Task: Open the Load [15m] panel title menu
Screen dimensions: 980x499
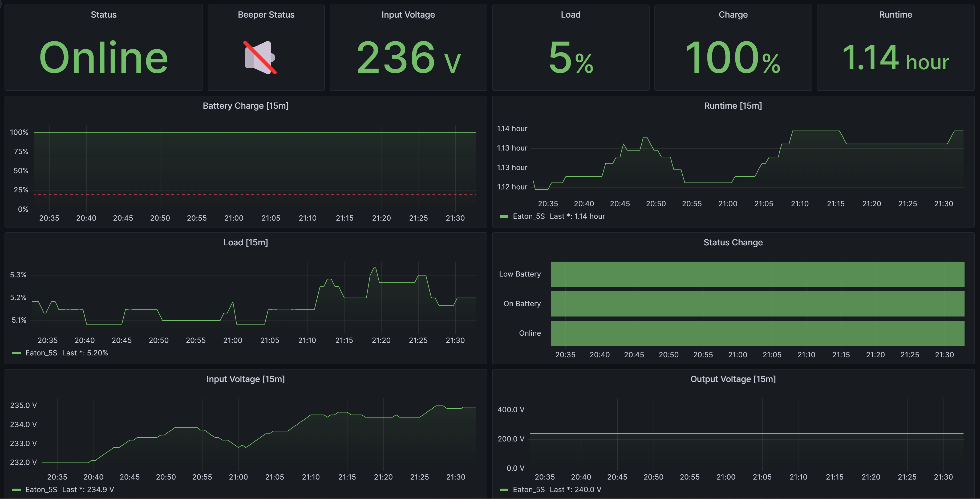Action: pos(245,242)
